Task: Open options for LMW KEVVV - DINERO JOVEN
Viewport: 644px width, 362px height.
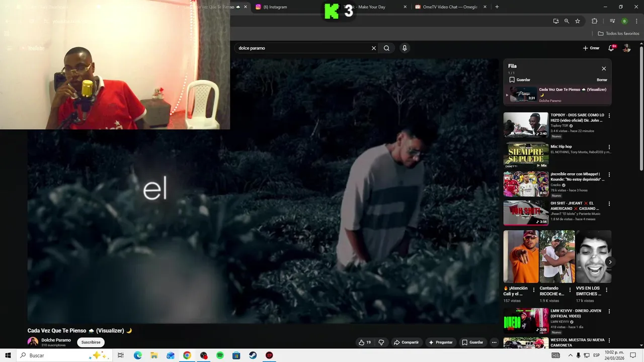Action: point(609,311)
